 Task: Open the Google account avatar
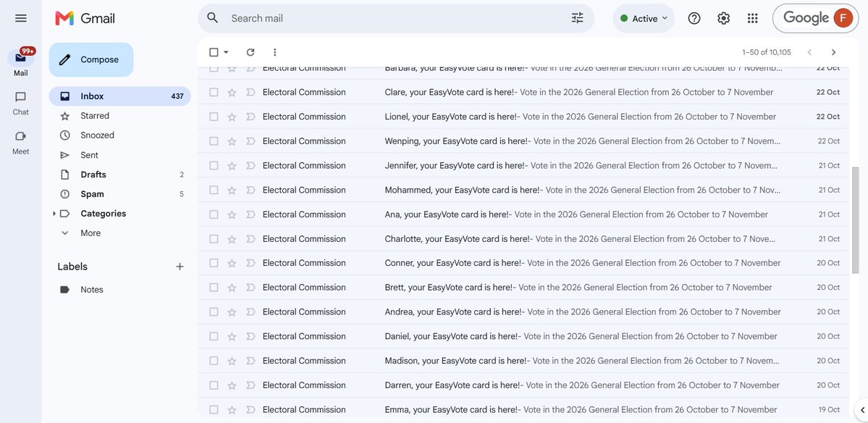pyautogui.click(x=843, y=18)
